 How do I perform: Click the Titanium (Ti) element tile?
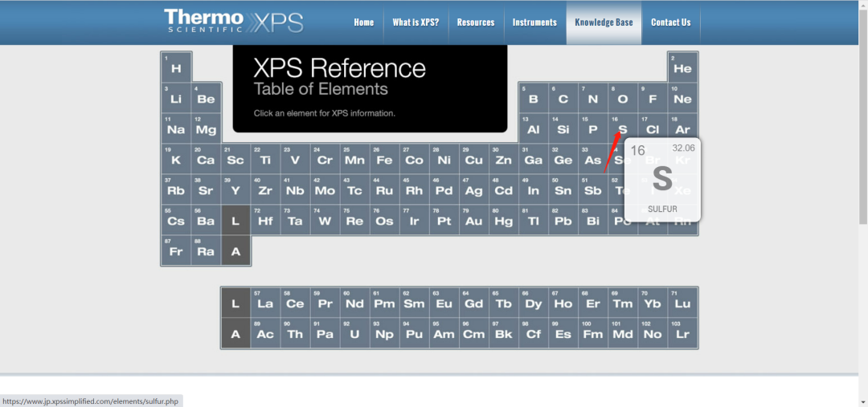265,159
